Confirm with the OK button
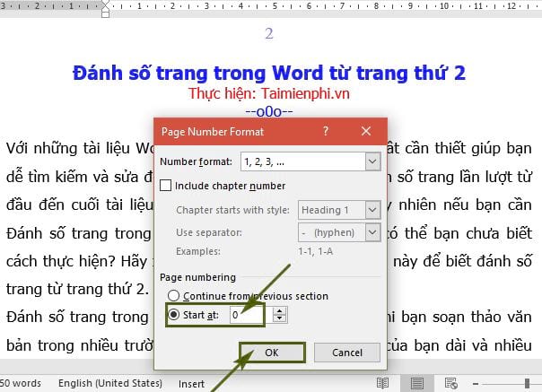The image size is (542, 392). click(x=272, y=353)
